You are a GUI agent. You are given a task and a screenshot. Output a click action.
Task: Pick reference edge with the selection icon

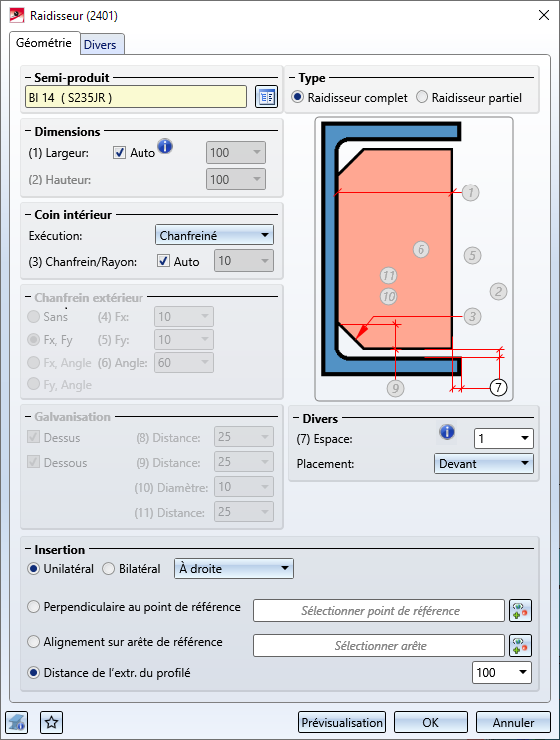coord(520,645)
